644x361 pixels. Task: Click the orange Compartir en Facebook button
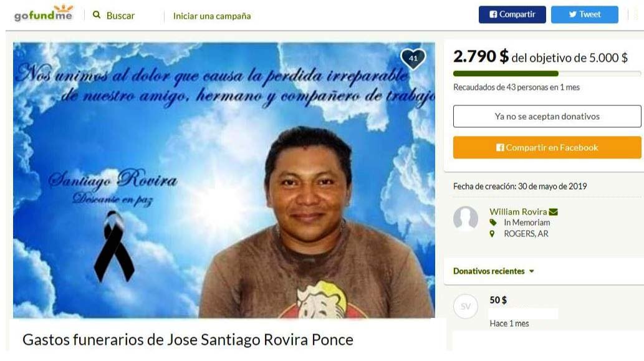pyautogui.click(x=547, y=147)
